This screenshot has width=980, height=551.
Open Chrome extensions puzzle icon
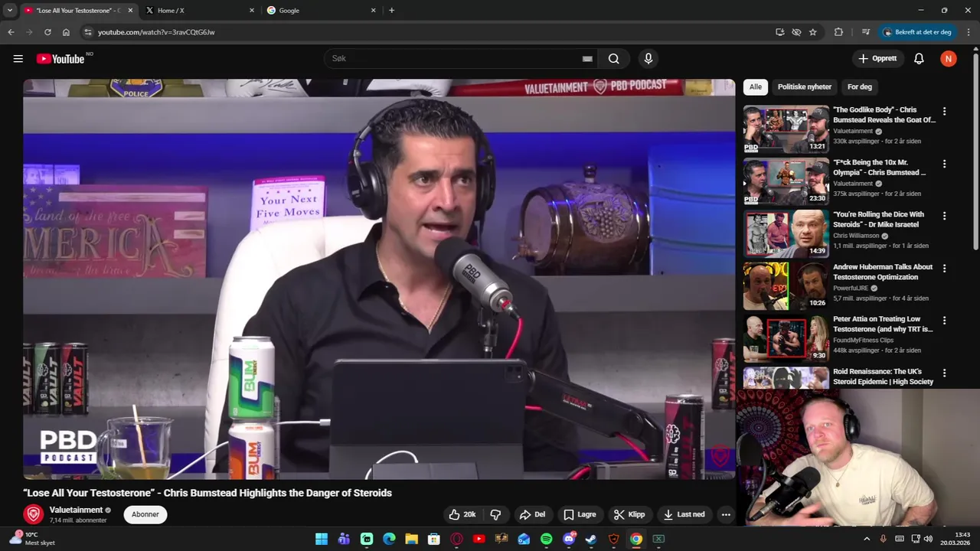[x=838, y=32]
